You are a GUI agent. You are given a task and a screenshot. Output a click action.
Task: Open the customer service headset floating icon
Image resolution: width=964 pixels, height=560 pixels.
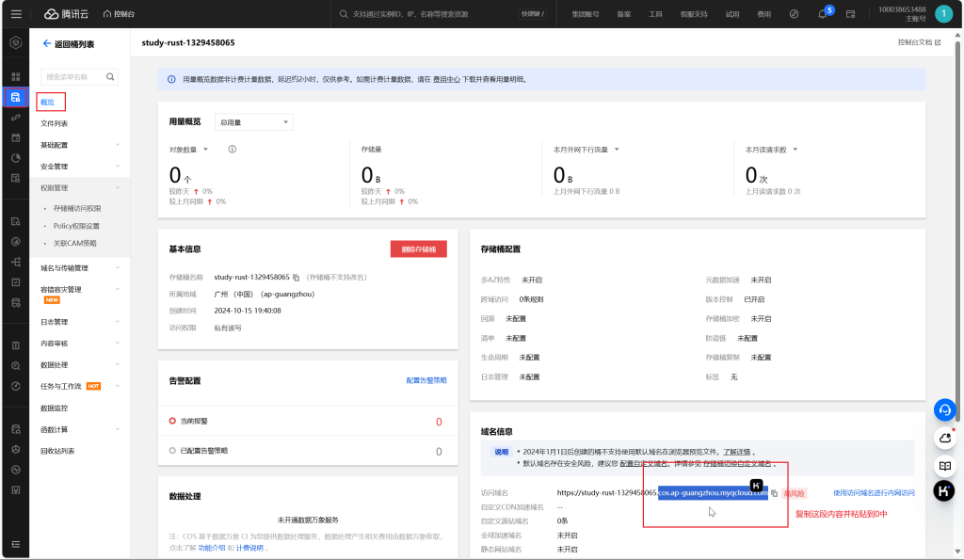[945, 410]
